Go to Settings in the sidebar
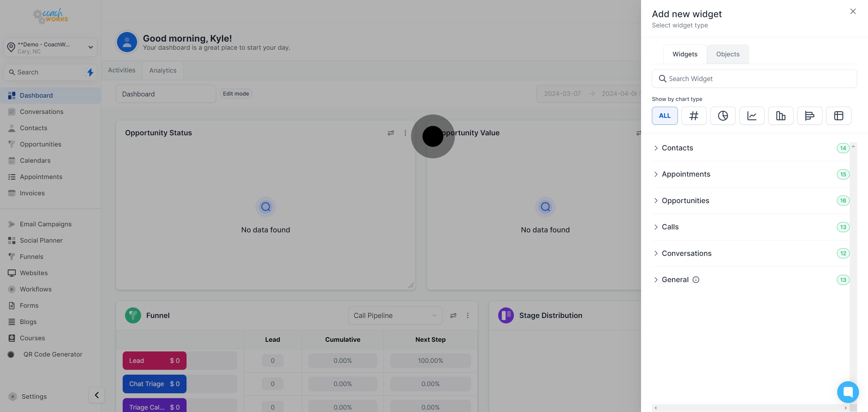The image size is (868, 412). click(x=34, y=396)
